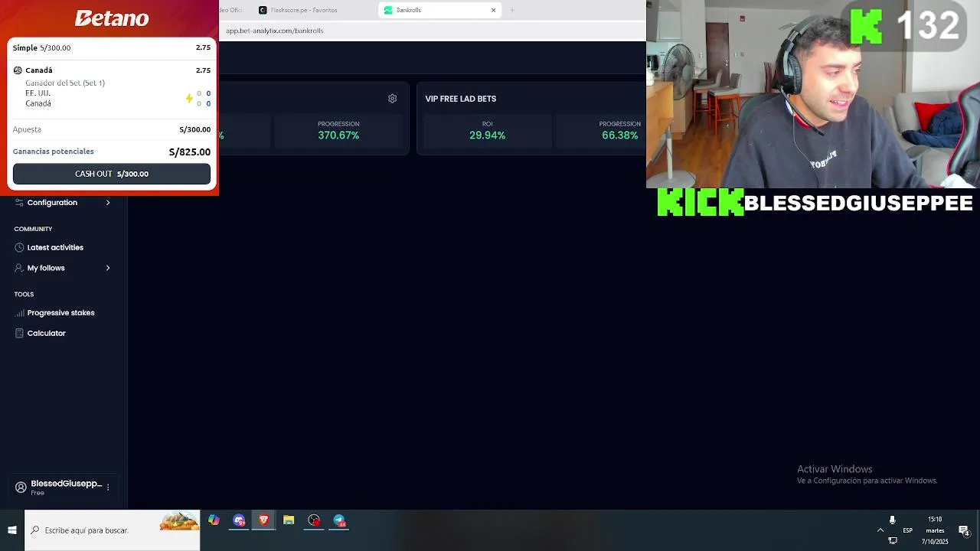The image size is (980, 551).
Task: Open the bankroll card settings gear
Action: [x=392, y=99]
